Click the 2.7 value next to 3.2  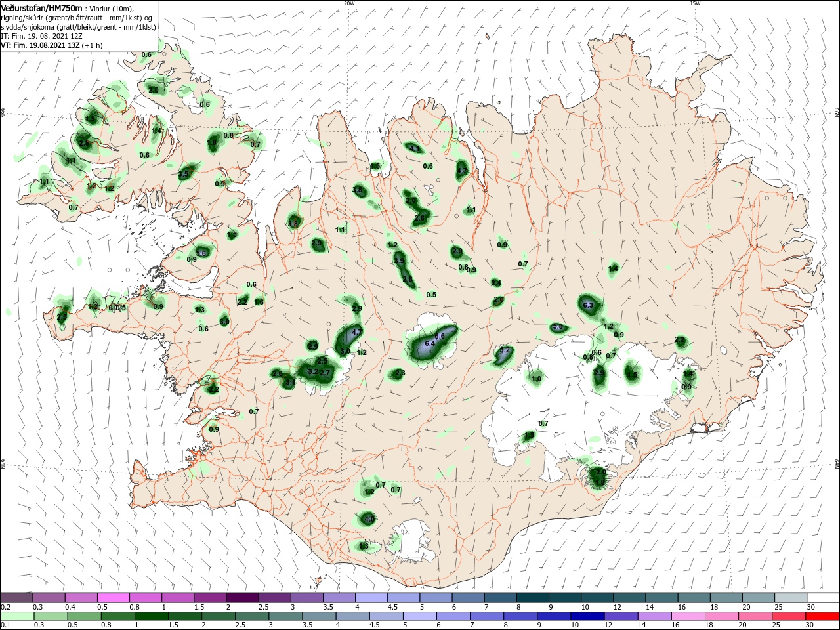click(324, 373)
